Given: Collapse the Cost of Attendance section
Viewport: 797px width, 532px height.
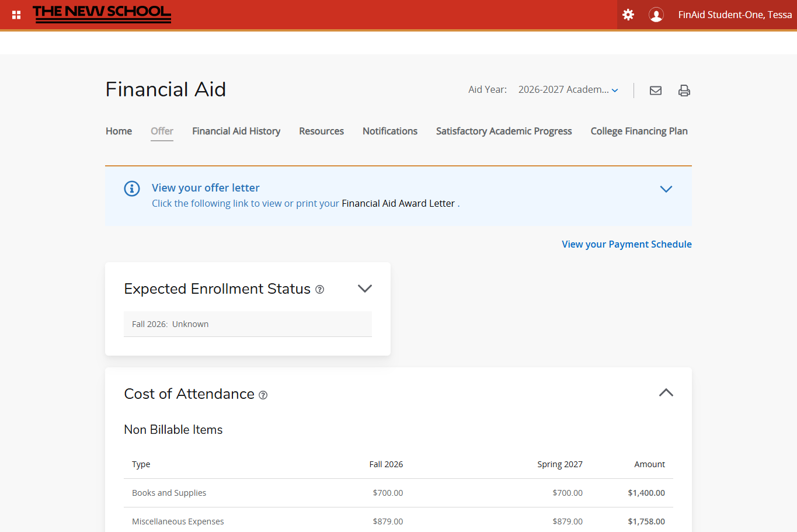Looking at the screenshot, I should pos(666,392).
